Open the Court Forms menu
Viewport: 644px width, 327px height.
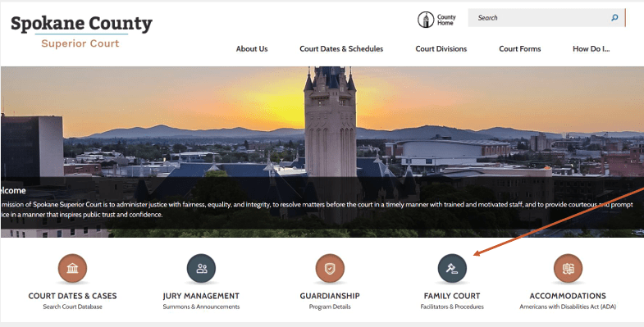[x=520, y=49]
